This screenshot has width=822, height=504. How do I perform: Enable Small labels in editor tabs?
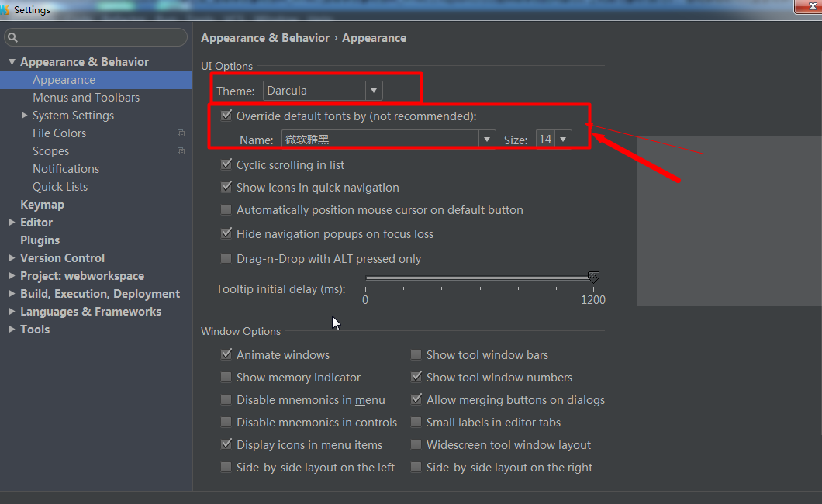416,423
